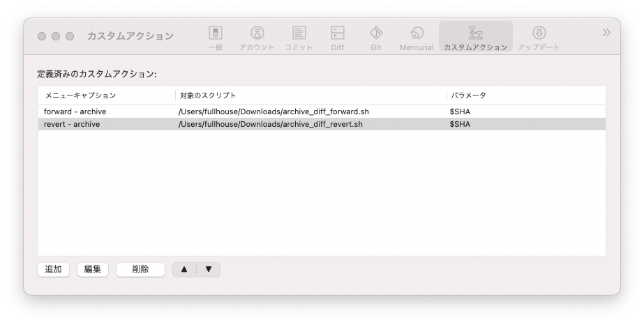Click the archive_diff_revert.sh script path
This screenshot has width=644, height=324.
(x=270, y=124)
